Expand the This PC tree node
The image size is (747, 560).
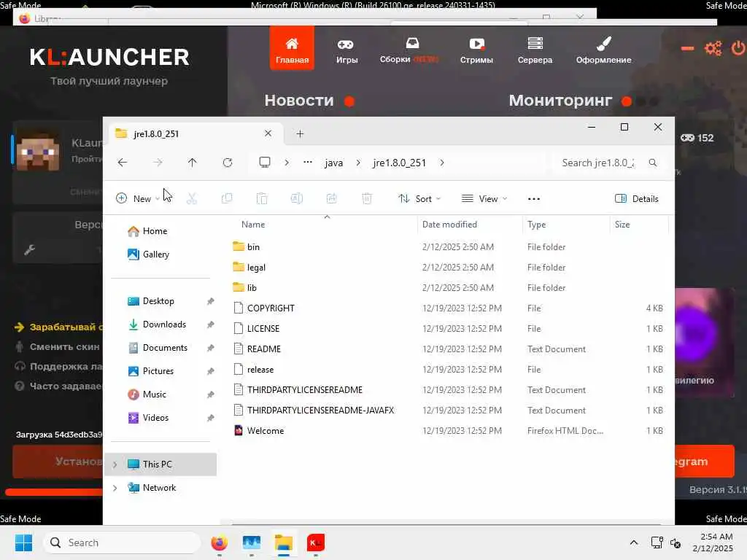point(115,464)
